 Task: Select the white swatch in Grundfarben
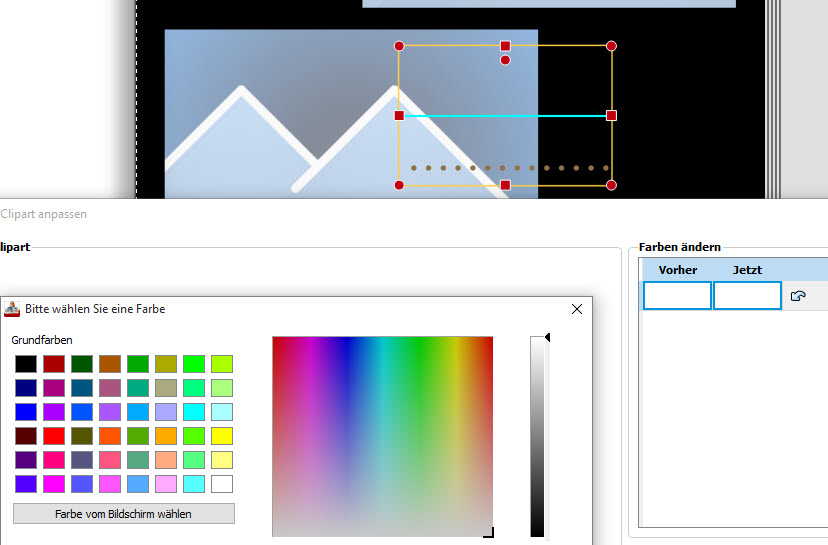[222, 484]
